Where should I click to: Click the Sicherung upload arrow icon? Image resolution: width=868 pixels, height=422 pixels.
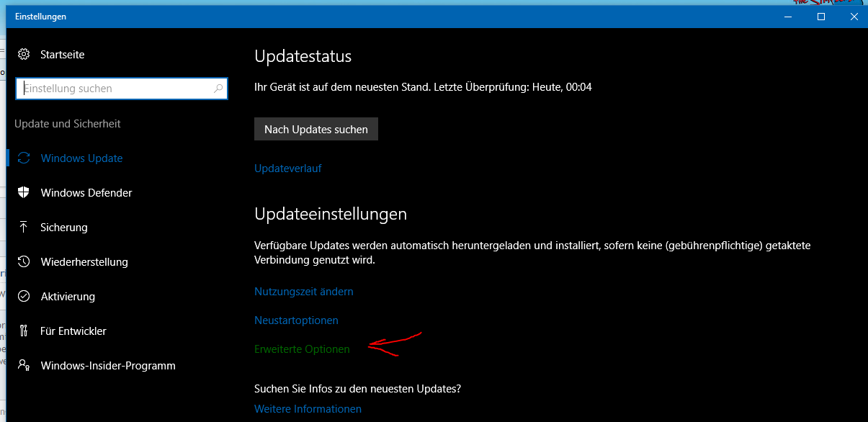[24, 227]
